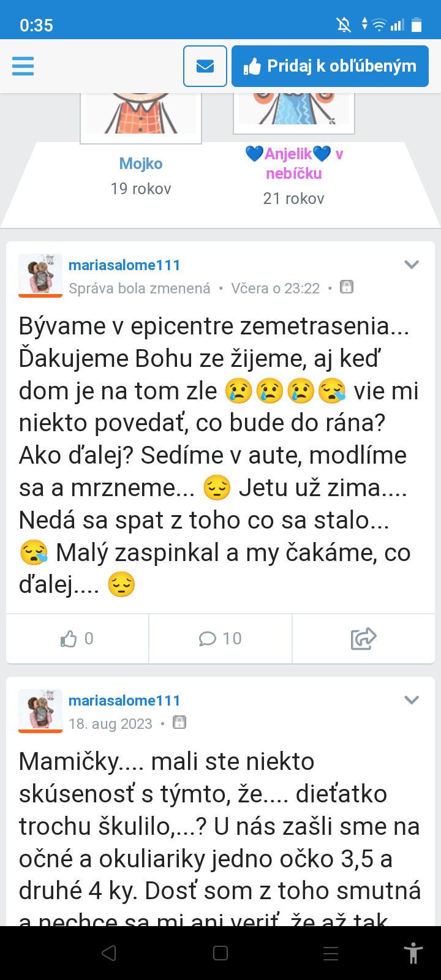Like the earthquake post thumbs-up
The width and height of the screenshot is (441, 980).
click(77, 639)
